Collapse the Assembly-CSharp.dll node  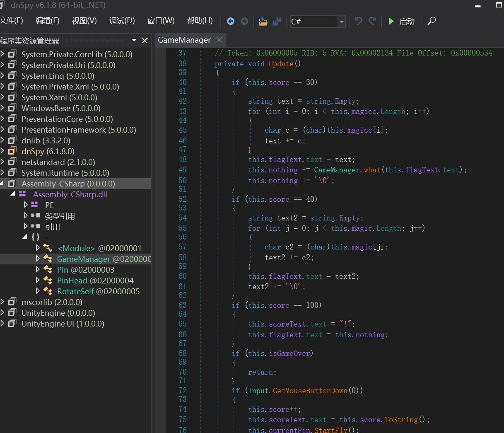(x=12, y=194)
